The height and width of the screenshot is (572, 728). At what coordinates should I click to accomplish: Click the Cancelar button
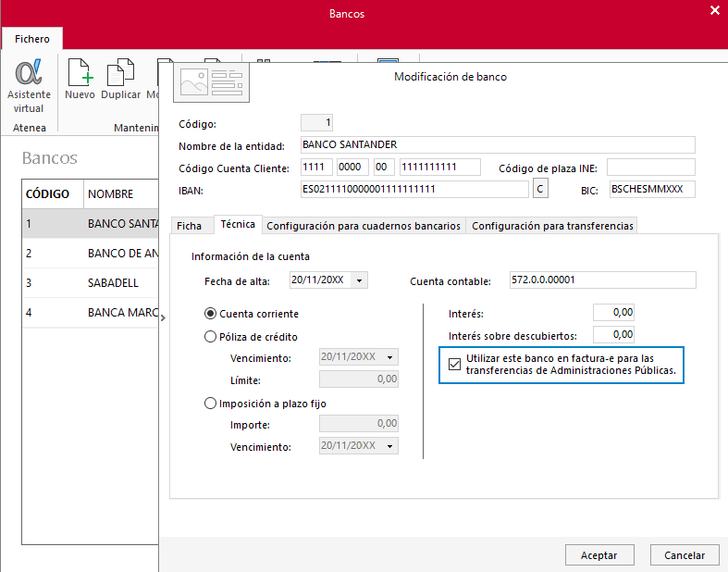pyautogui.click(x=685, y=555)
